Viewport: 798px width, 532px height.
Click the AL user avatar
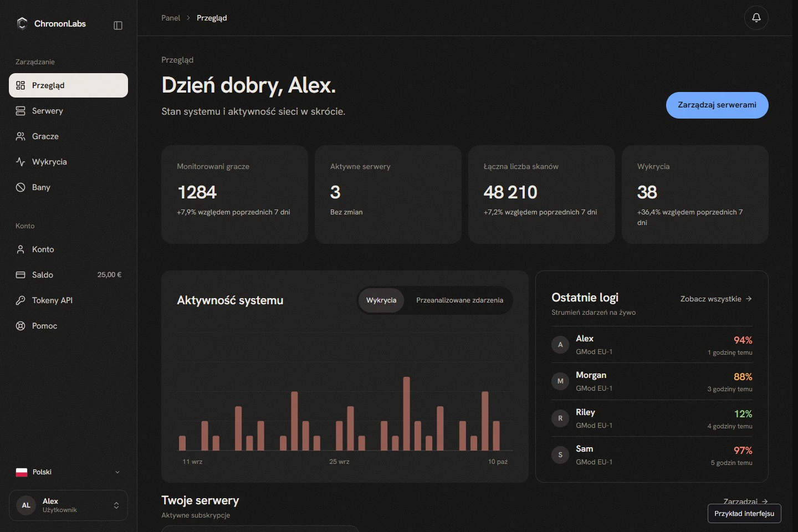click(26, 505)
